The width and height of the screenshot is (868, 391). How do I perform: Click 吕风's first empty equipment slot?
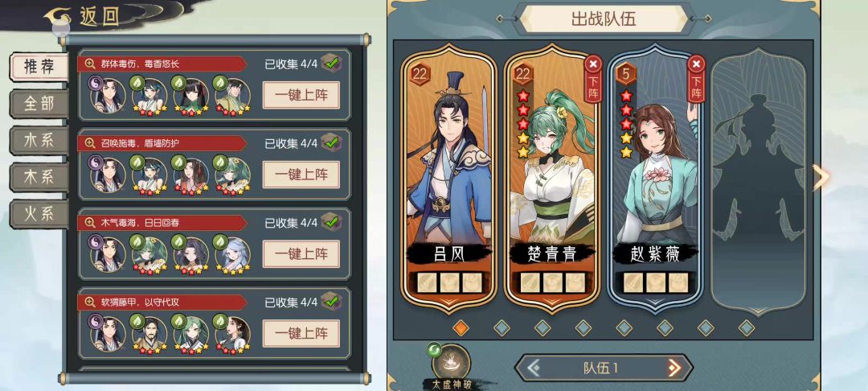pyautogui.click(x=427, y=282)
